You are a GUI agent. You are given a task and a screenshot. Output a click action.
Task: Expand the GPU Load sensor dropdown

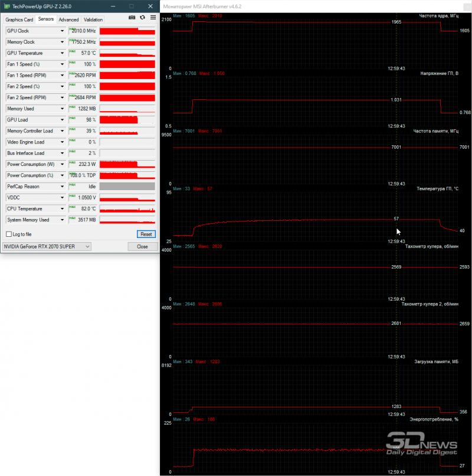coord(62,120)
